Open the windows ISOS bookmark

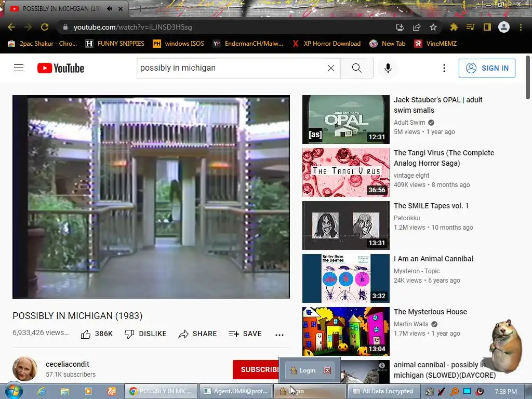point(179,44)
